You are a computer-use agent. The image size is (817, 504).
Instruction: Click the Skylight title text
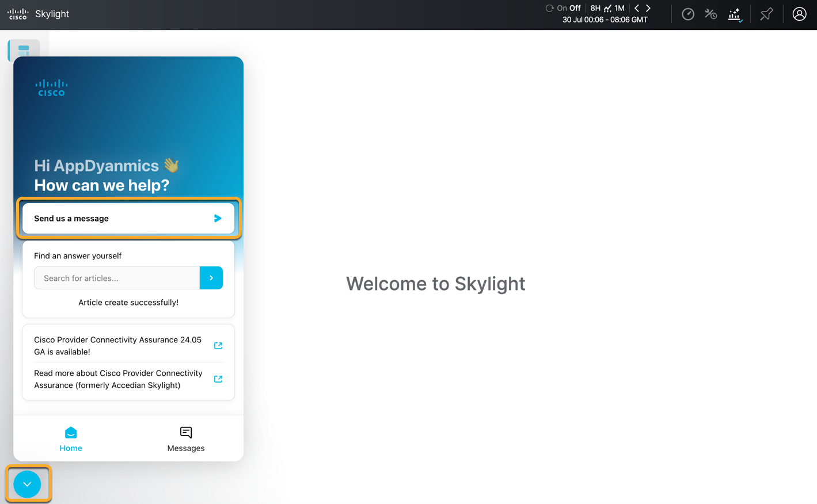pyautogui.click(x=52, y=14)
